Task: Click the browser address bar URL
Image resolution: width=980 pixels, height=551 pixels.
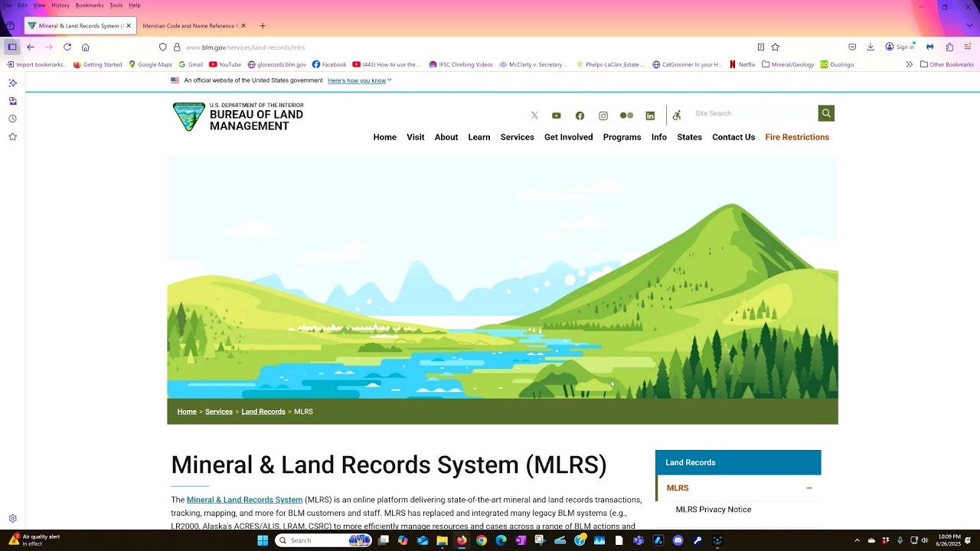Action: tap(245, 47)
